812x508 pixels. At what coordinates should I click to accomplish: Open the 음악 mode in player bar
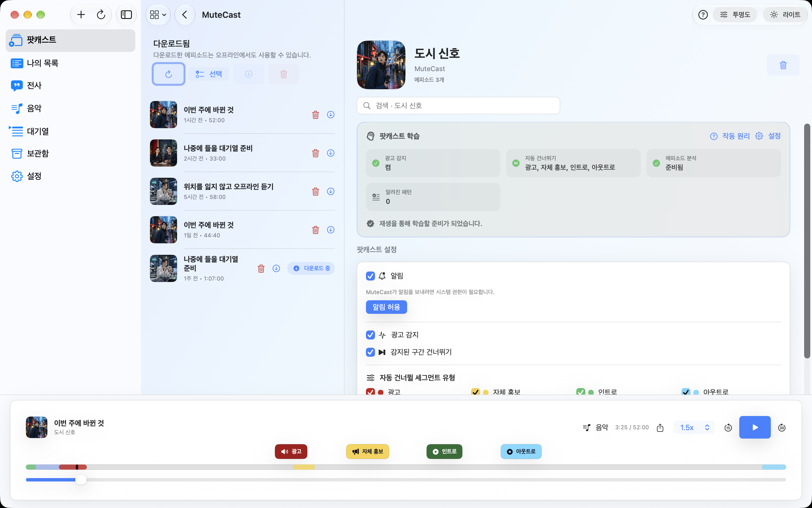click(595, 427)
